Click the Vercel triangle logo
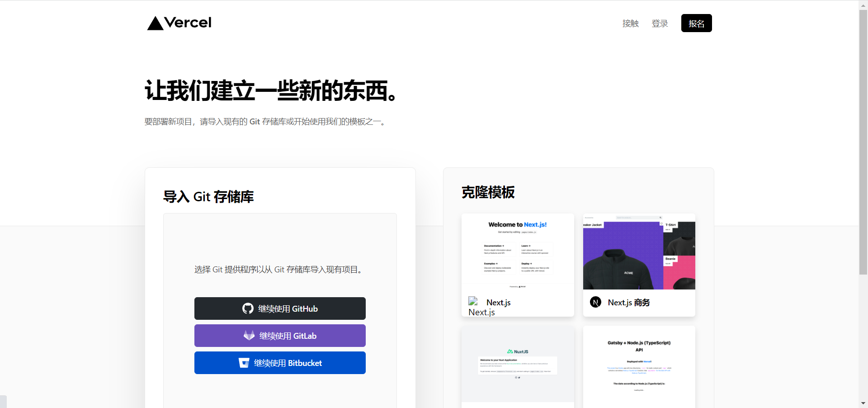The height and width of the screenshot is (408, 868). coord(155,23)
